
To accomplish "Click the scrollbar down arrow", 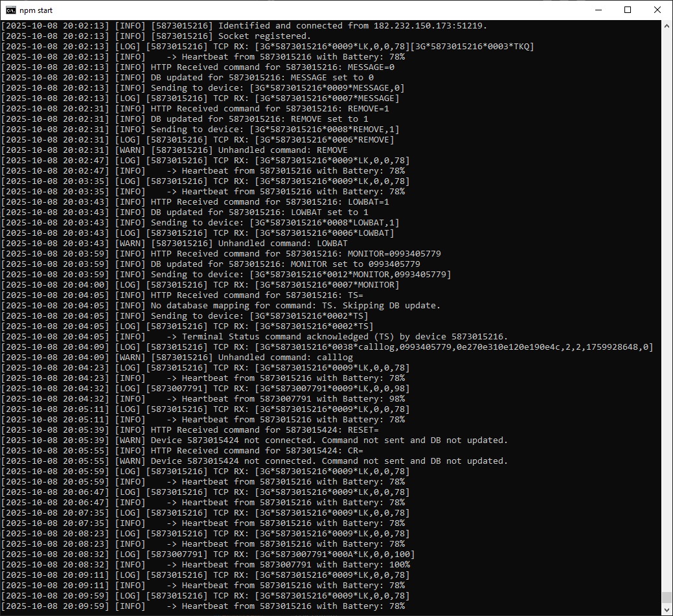I will 667,610.
